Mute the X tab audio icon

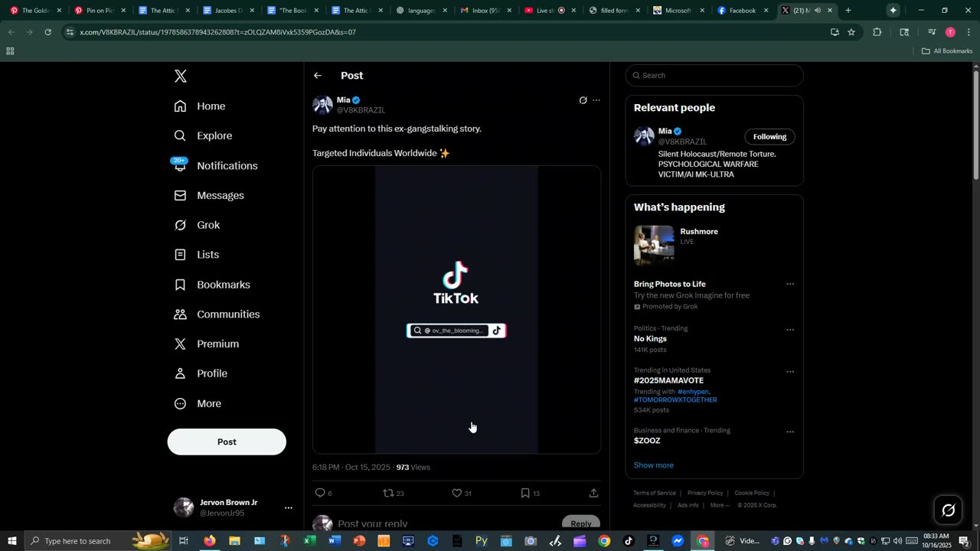click(817, 11)
